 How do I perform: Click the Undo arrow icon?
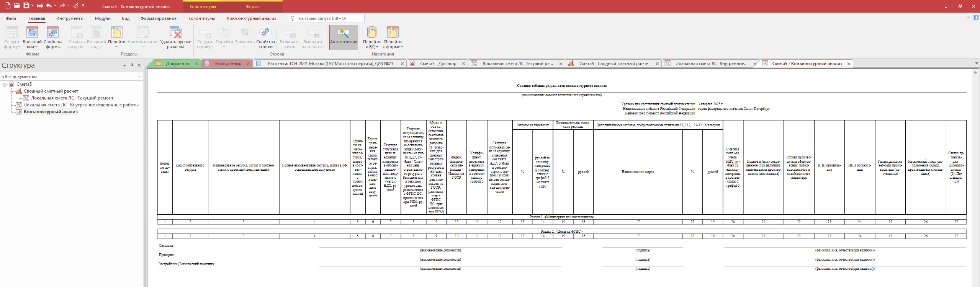(49, 6)
